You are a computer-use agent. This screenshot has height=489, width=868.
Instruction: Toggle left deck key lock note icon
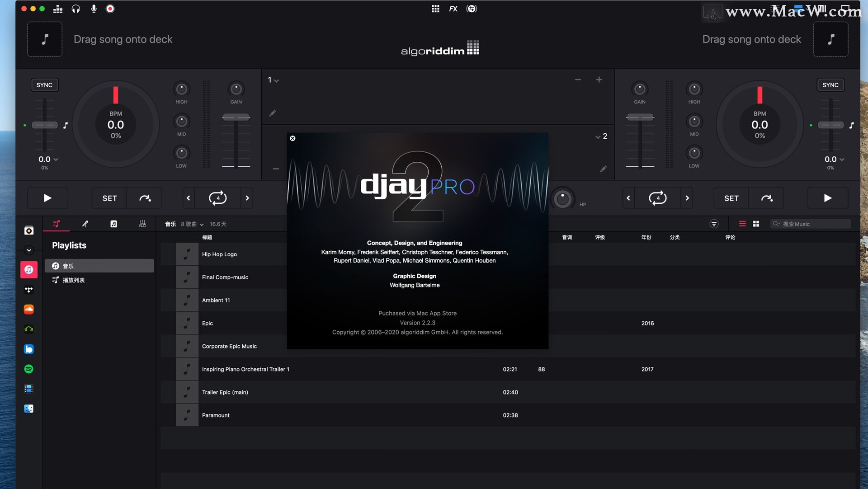tap(66, 125)
